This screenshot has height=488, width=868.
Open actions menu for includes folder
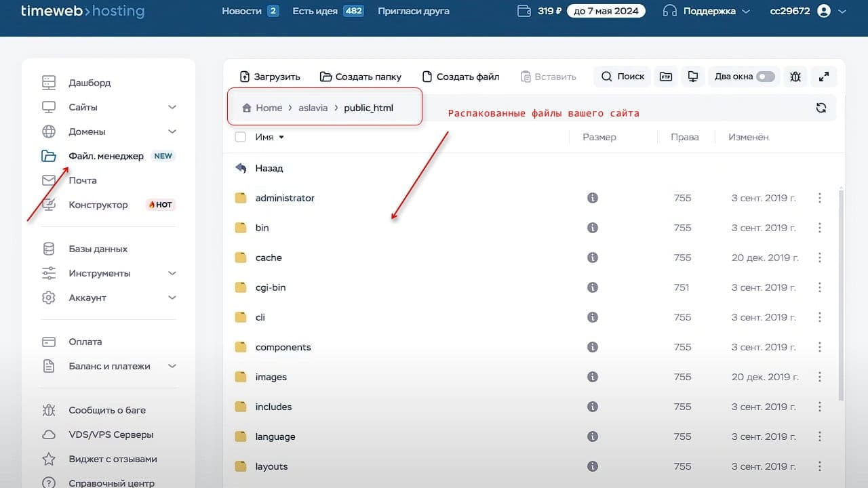point(820,407)
